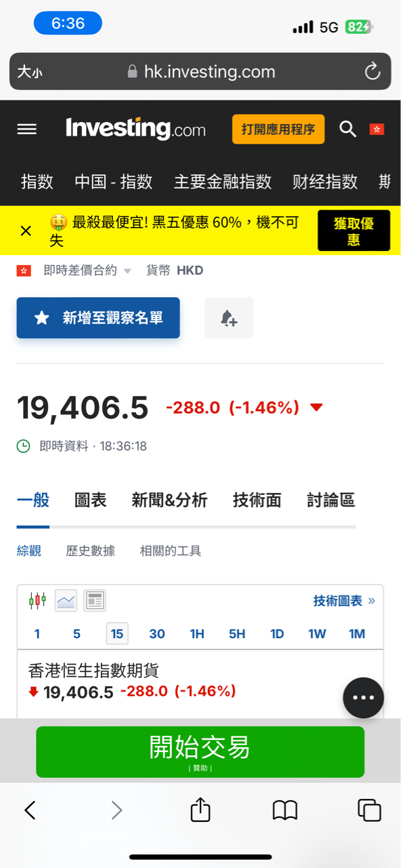Screen dimensions: 401x868
Task: Select the 1H chart interval
Action: coord(197,633)
